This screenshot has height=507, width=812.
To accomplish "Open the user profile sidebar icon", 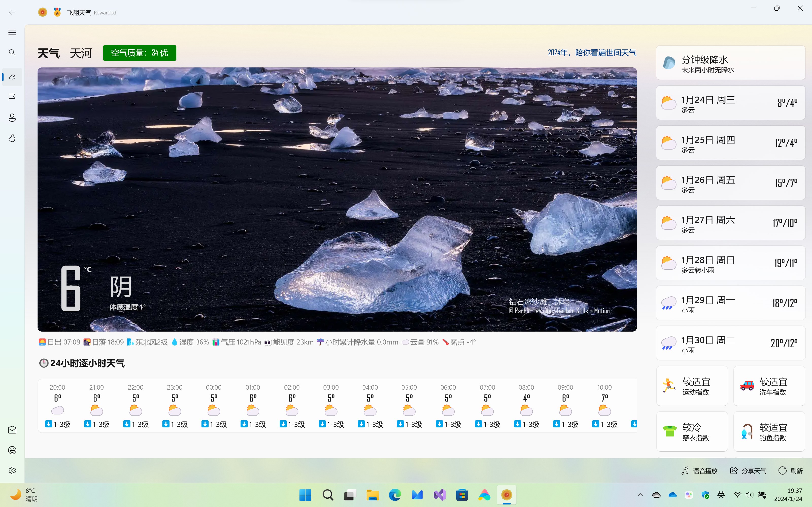I will pos(12,118).
